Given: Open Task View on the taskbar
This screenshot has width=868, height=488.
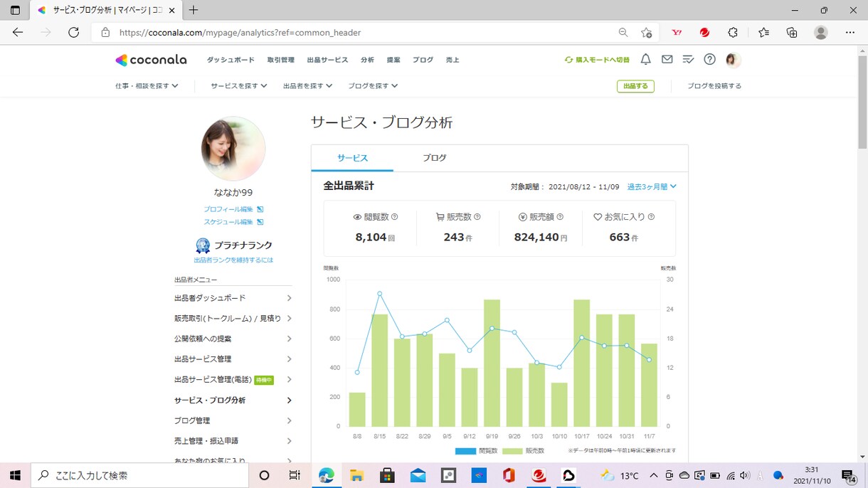Looking at the screenshot, I should pos(294,475).
